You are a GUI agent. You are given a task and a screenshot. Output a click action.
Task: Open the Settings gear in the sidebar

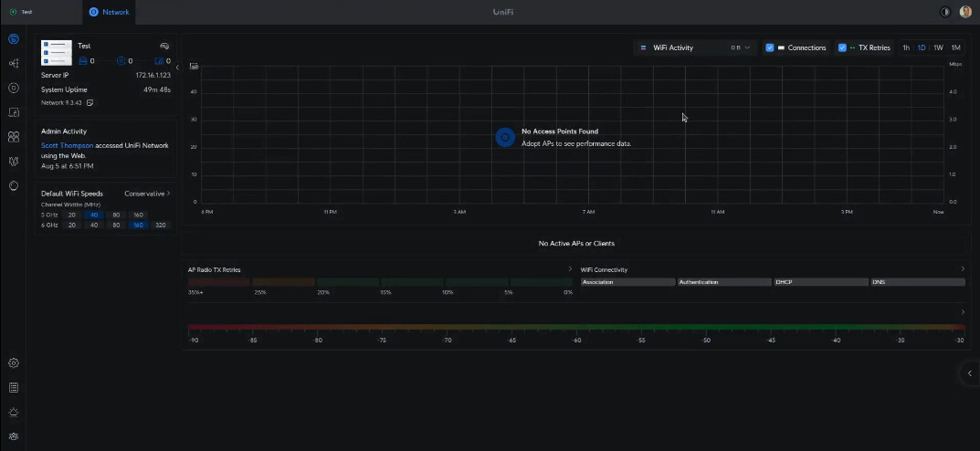point(14,363)
